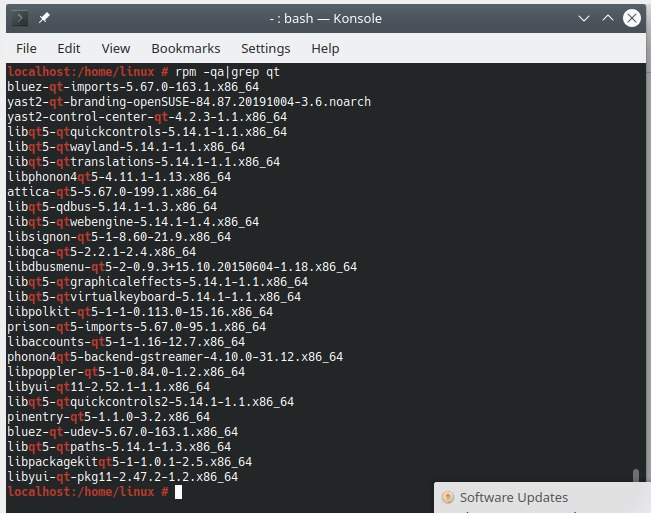Viewport: 651px width, 513px height.
Task: Click line 'libqca-qt5-2.2.1-2.4.x86_64'
Action: (x=102, y=252)
